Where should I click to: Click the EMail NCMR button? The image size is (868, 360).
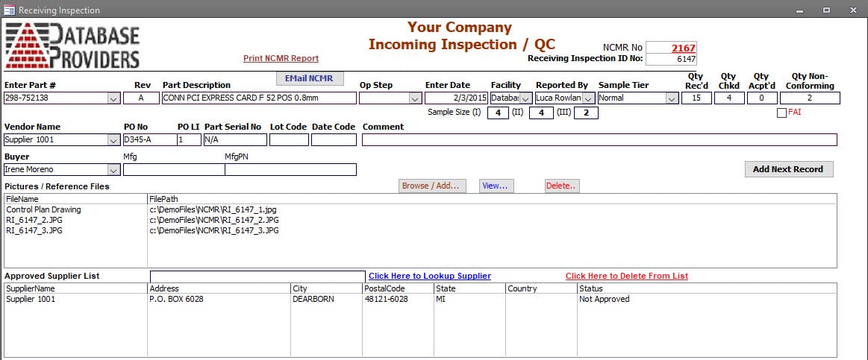(310, 78)
